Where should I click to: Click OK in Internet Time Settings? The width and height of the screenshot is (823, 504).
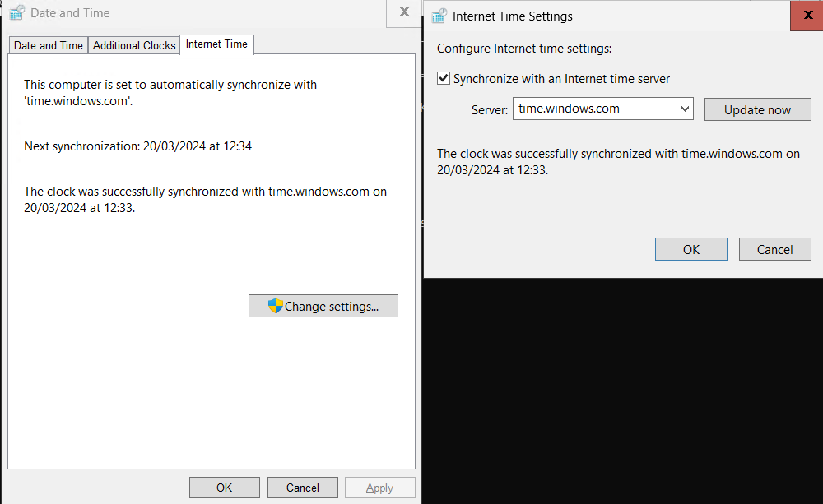[690, 248]
